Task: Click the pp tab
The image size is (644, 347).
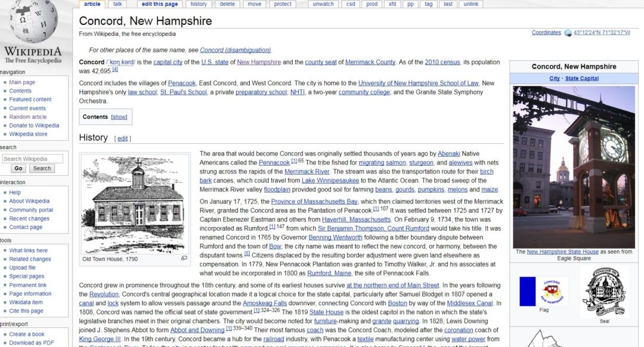Action: pyautogui.click(x=410, y=4)
